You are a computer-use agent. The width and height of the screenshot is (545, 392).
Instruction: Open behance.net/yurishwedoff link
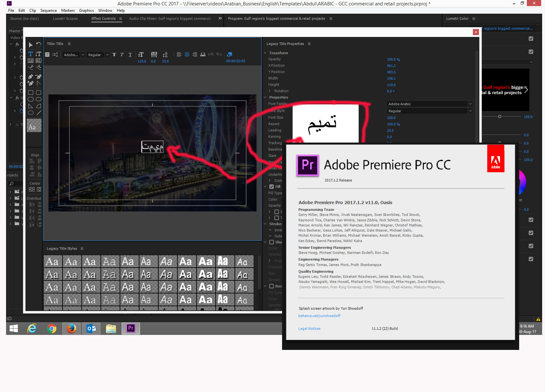coord(319,316)
